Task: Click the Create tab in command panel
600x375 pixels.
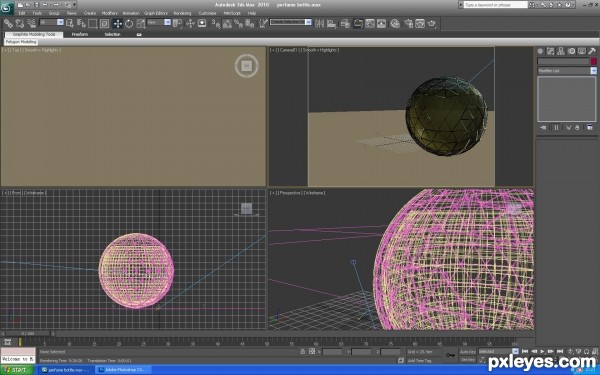Action: click(540, 51)
